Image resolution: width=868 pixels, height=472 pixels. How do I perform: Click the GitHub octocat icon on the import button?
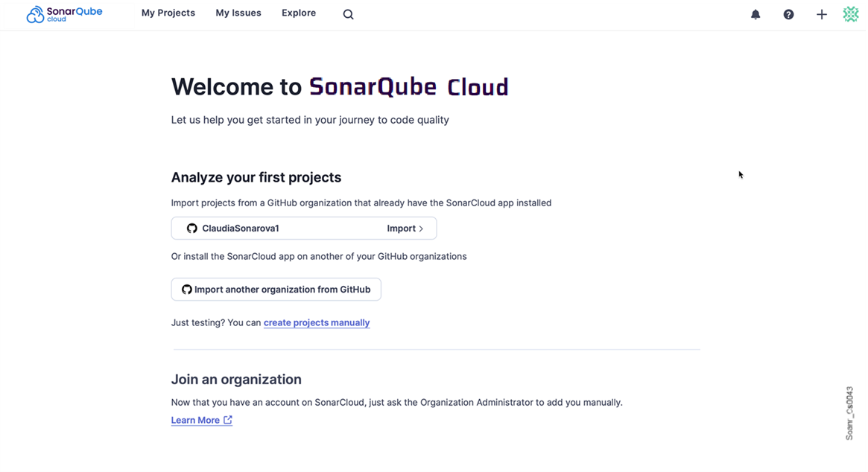186,289
